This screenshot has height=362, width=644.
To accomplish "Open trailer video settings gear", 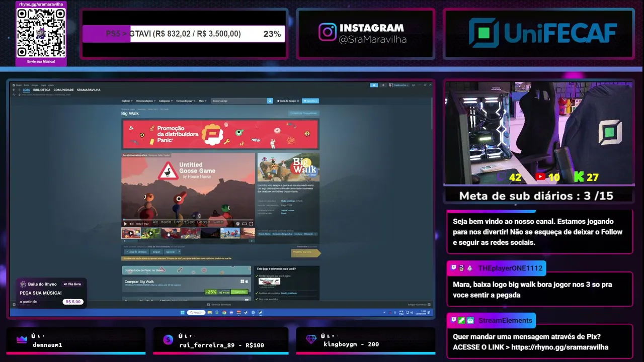I will pyautogui.click(x=238, y=224).
